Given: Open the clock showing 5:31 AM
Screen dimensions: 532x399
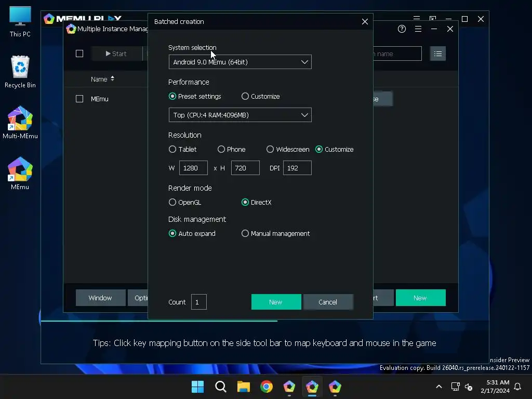Looking at the screenshot, I should click(495, 387).
